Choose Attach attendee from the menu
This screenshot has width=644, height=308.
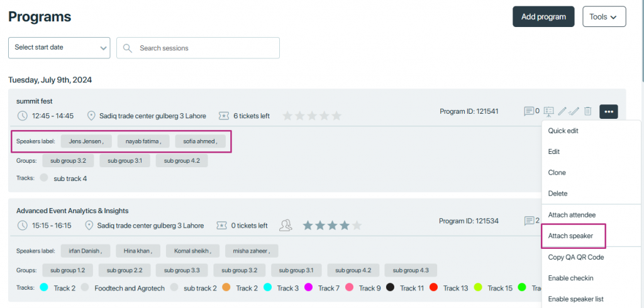[x=572, y=215]
